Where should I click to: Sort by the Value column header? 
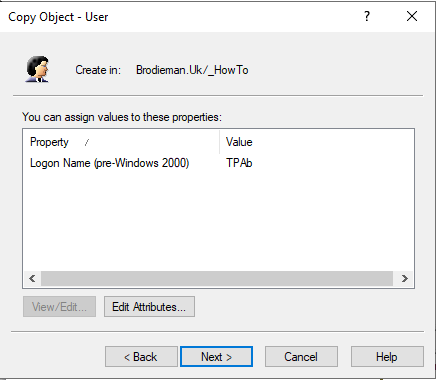point(317,142)
